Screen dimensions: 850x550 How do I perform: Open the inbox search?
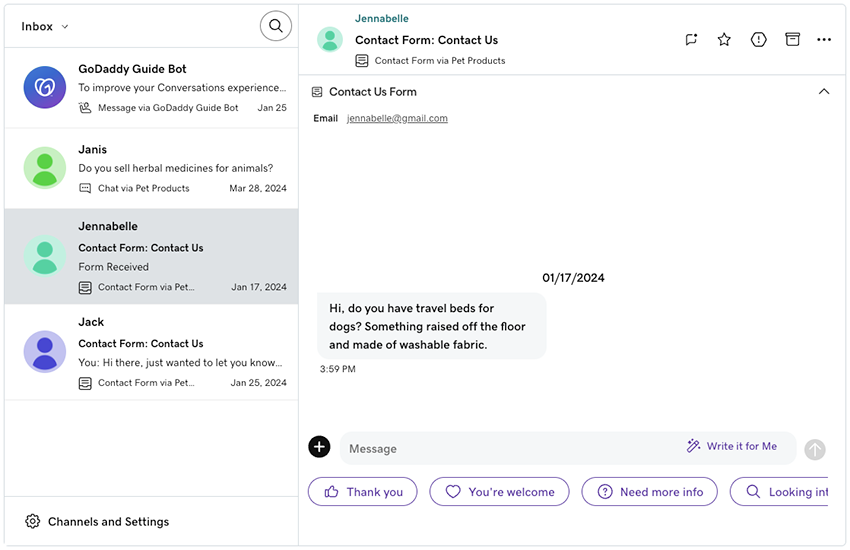(x=276, y=26)
